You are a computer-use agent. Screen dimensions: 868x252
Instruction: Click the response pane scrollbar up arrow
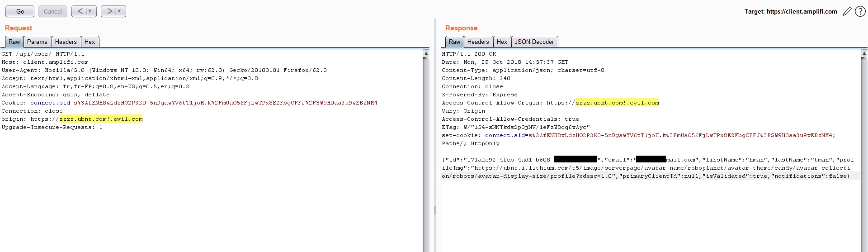click(x=864, y=53)
